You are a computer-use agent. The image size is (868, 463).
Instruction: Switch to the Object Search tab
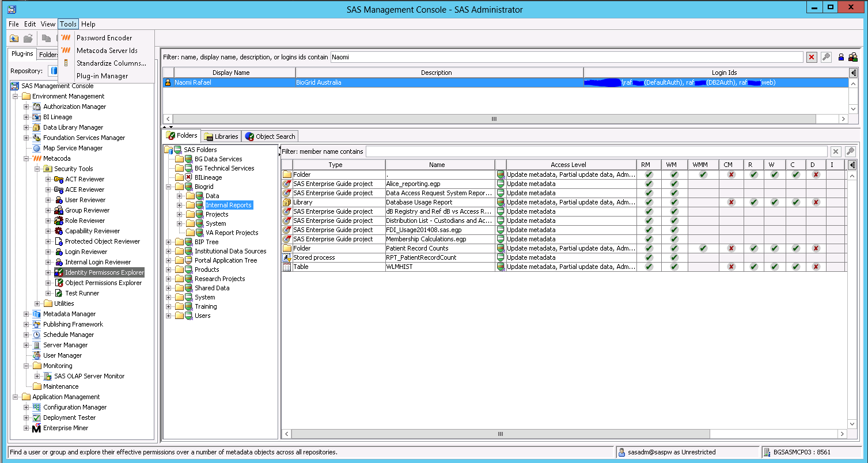pos(270,136)
